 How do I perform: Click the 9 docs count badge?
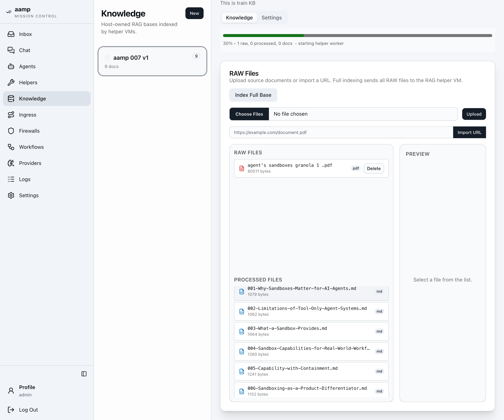pyautogui.click(x=196, y=56)
